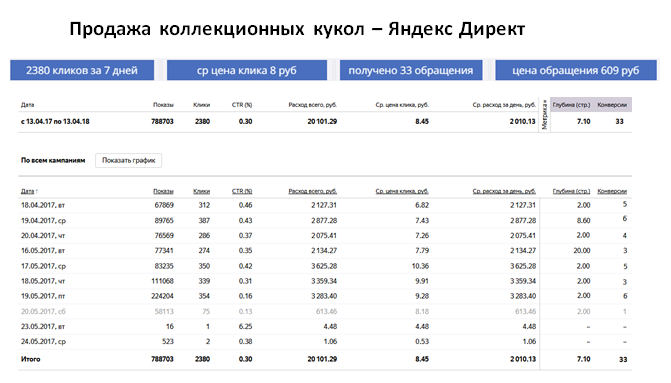Image resolution: width=671 pixels, height=383 pixels.
Task: Select greyed row date 20.05.2017, сб
Action: pos(43,312)
